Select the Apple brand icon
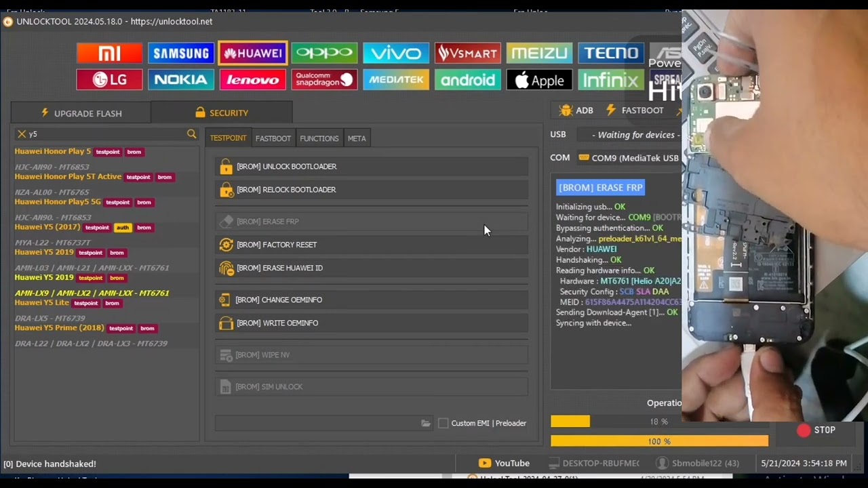 [539, 80]
